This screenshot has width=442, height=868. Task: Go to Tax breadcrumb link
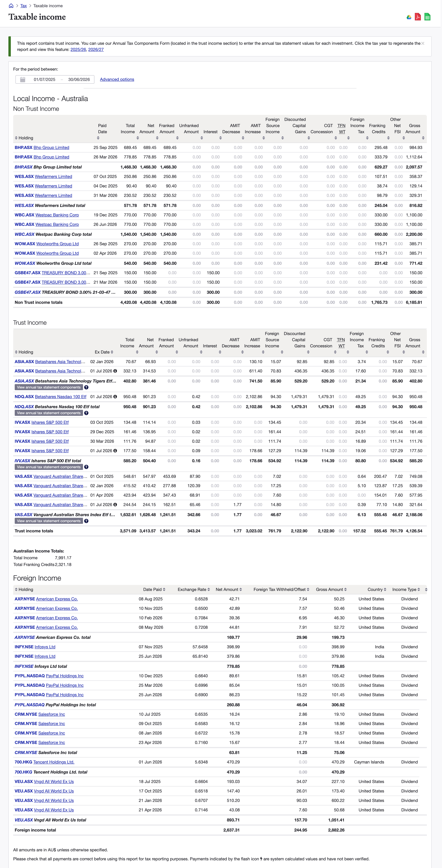tap(24, 6)
